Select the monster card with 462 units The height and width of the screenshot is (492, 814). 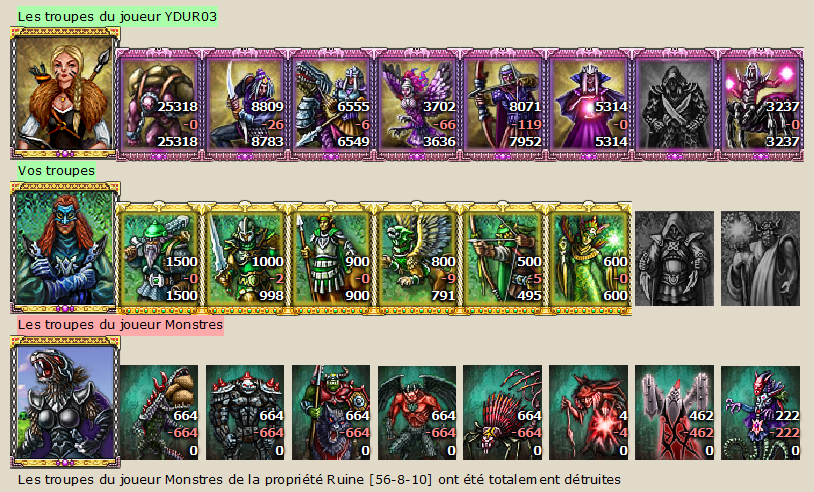coord(674,413)
